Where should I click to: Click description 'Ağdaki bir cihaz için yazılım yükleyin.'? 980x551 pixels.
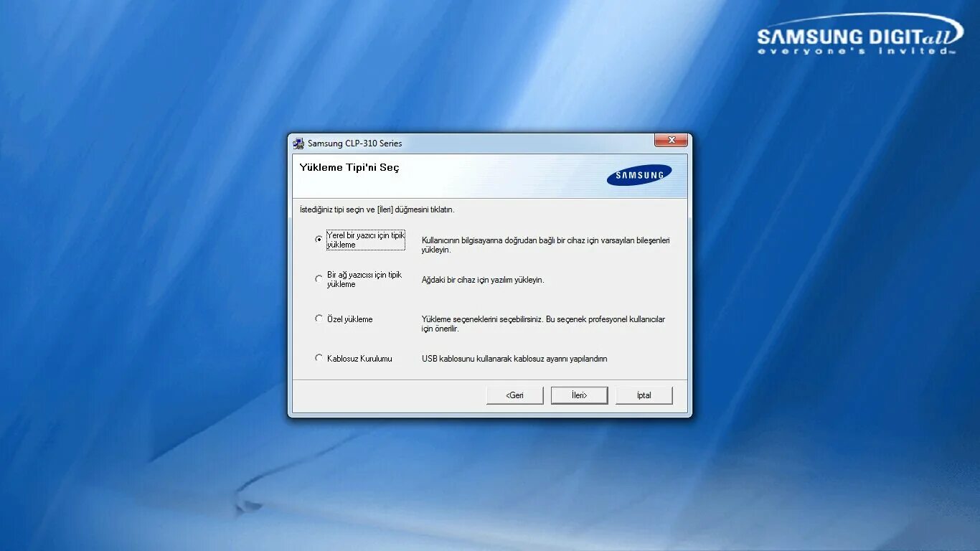tap(483, 280)
